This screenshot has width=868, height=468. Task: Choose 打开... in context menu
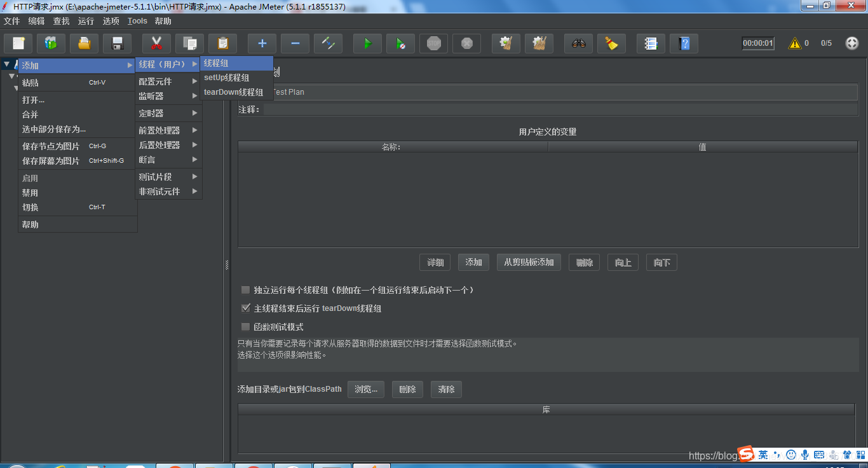(77, 100)
